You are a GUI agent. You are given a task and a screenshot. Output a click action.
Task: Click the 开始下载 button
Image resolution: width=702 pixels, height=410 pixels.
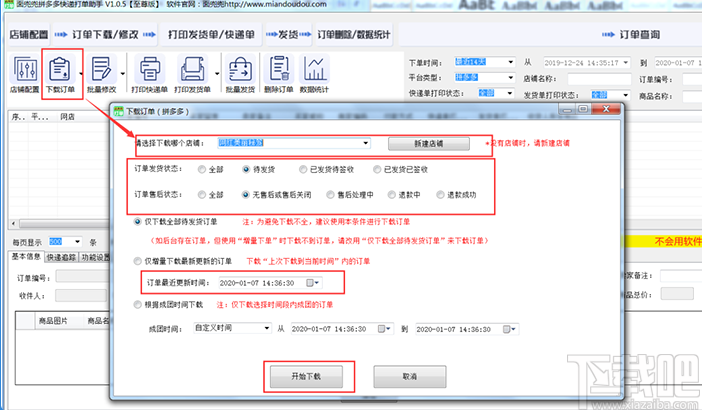[306, 376]
